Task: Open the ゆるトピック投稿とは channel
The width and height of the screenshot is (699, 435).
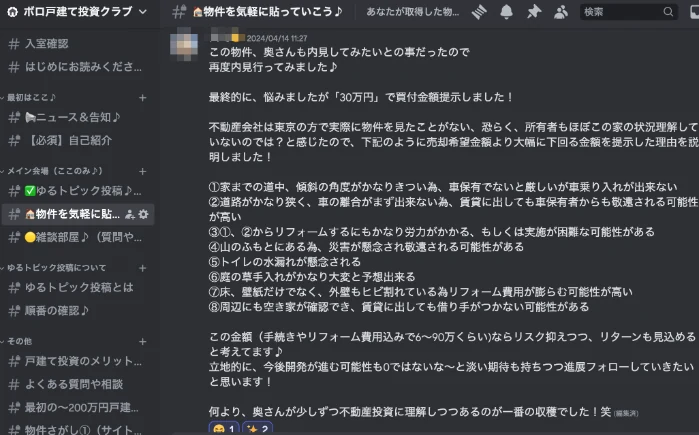Action: tap(78, 287)
